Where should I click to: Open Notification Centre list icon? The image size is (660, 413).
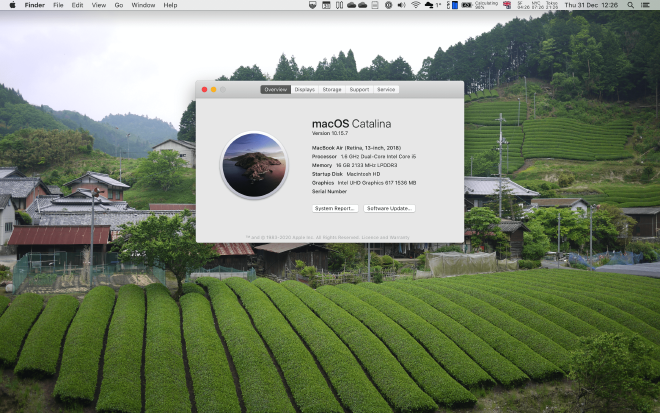point(645,5)
